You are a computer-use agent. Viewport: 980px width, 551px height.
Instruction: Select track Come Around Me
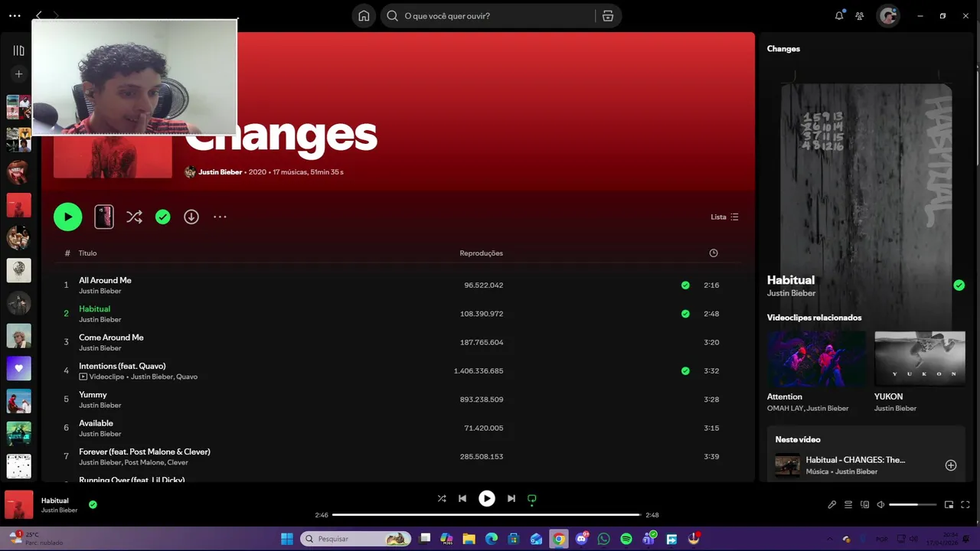[398, 342]
